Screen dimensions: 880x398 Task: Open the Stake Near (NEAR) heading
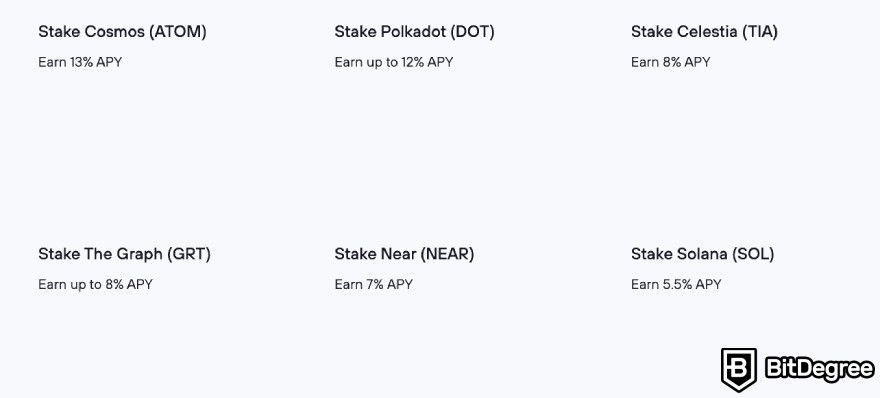point(404,254)
